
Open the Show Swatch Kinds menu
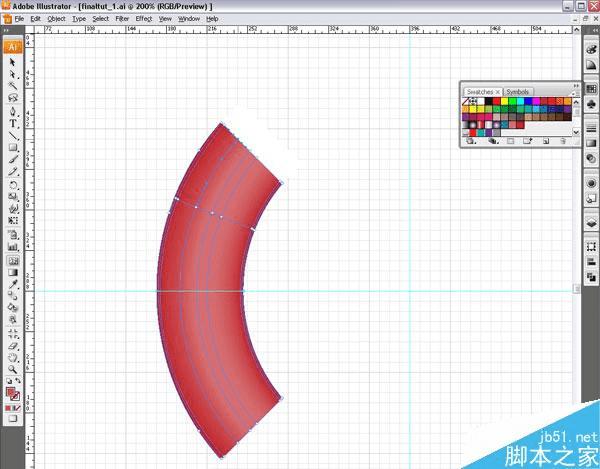pyautogui.click(x=492, y=141)
